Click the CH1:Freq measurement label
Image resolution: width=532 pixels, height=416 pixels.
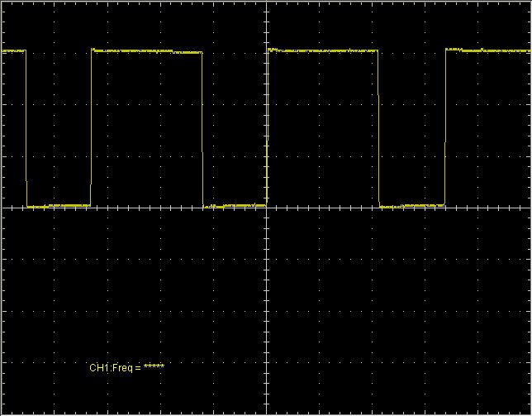pos(114,367)
